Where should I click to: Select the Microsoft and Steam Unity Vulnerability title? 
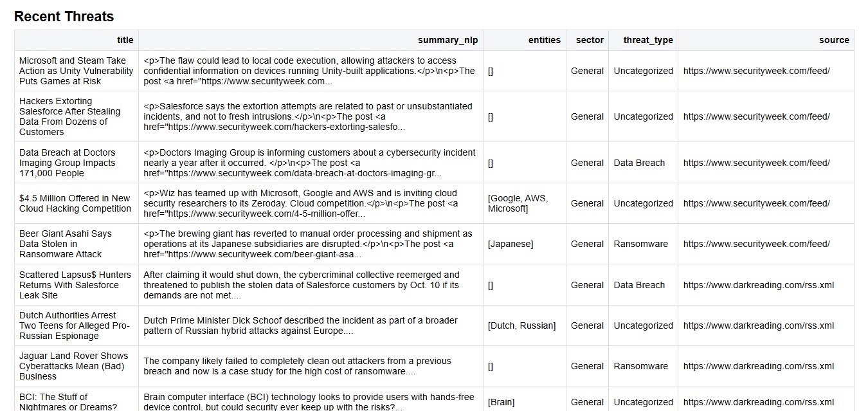(77, 71)
